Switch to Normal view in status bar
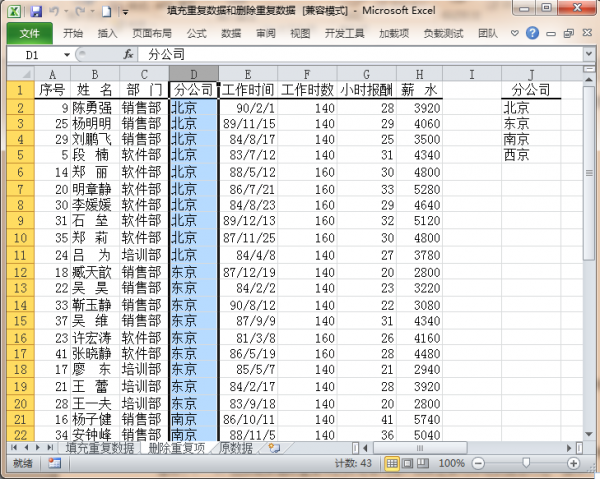Viewport: 600px width, 479px height. coord(393,464)
